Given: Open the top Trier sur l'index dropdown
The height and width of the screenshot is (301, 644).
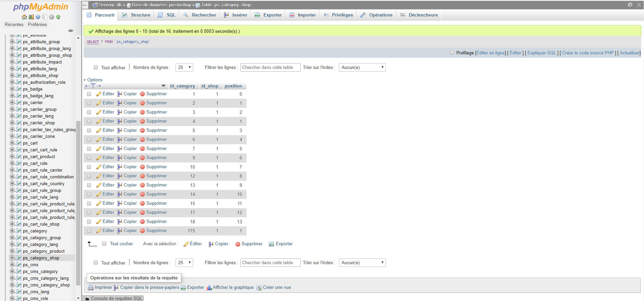Looking at the screenshot, I should 362,67.
